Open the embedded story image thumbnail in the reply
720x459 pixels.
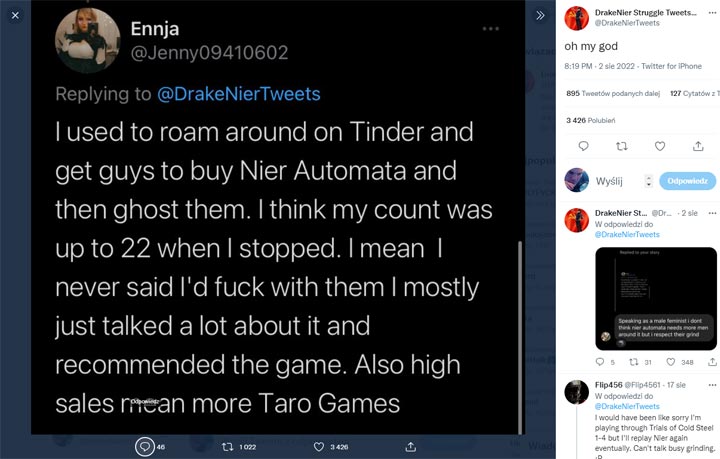(655, 297)
